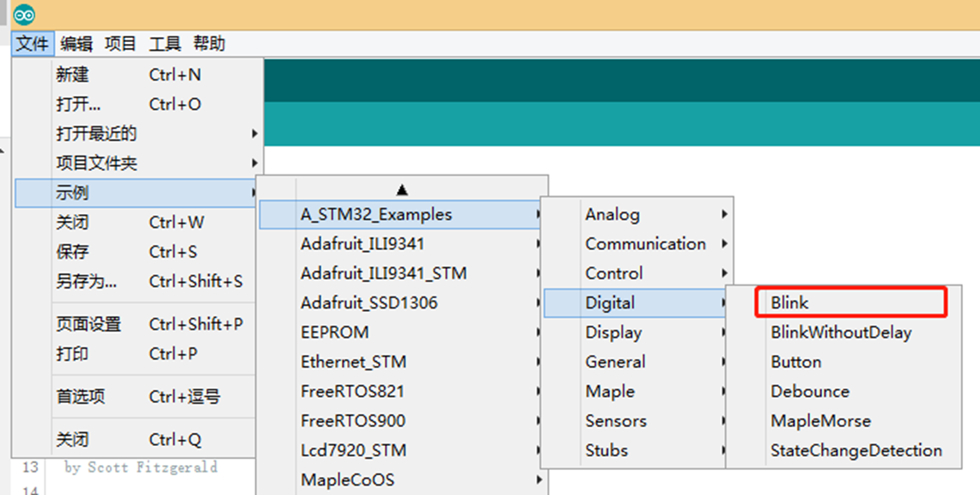Viewport: 980px width, 495px height.
Task: Click the up arrow in examples list
Action: tap(402, 189)
